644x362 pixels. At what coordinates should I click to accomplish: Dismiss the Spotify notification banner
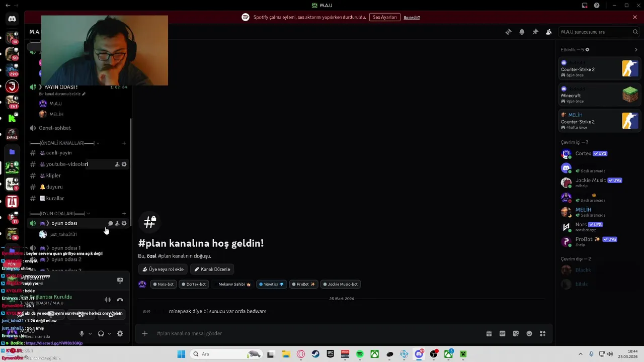(635, 17)
